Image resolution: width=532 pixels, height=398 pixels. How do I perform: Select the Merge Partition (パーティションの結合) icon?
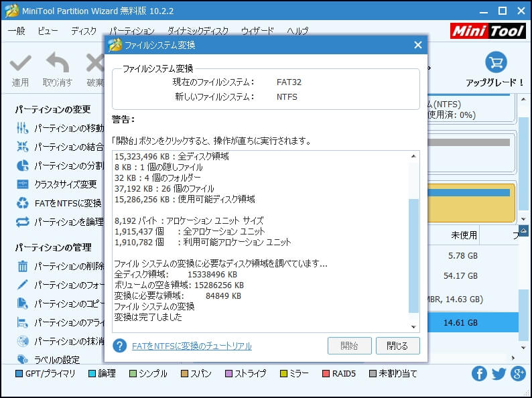click(22, 147)
